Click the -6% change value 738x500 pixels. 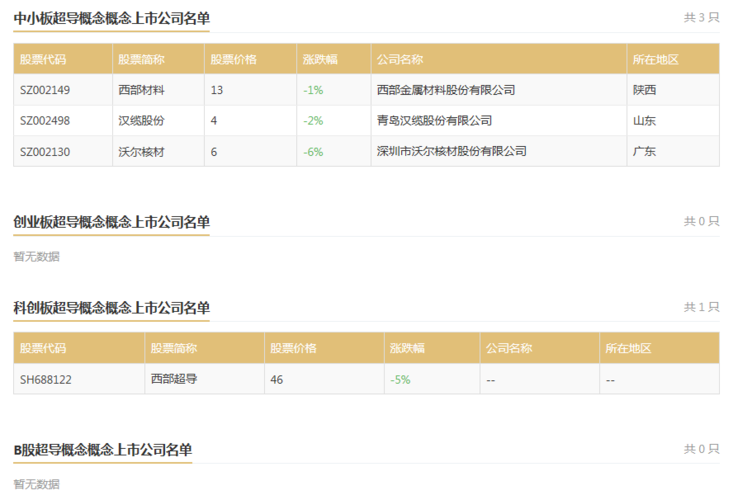[x=313, y=152]
